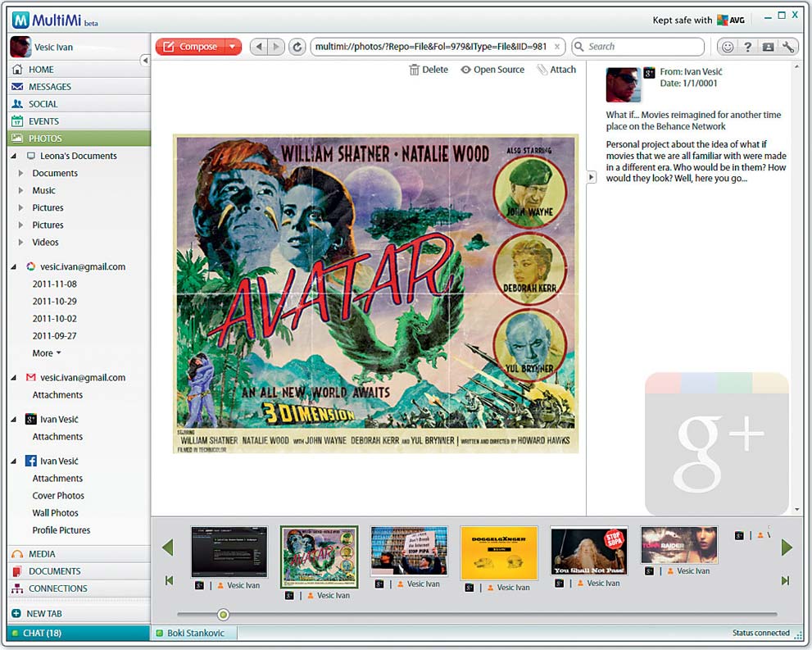This screenshot has width=812, height=650.
Task: Click the AVG logo in title bar
Action: [731, 20]
